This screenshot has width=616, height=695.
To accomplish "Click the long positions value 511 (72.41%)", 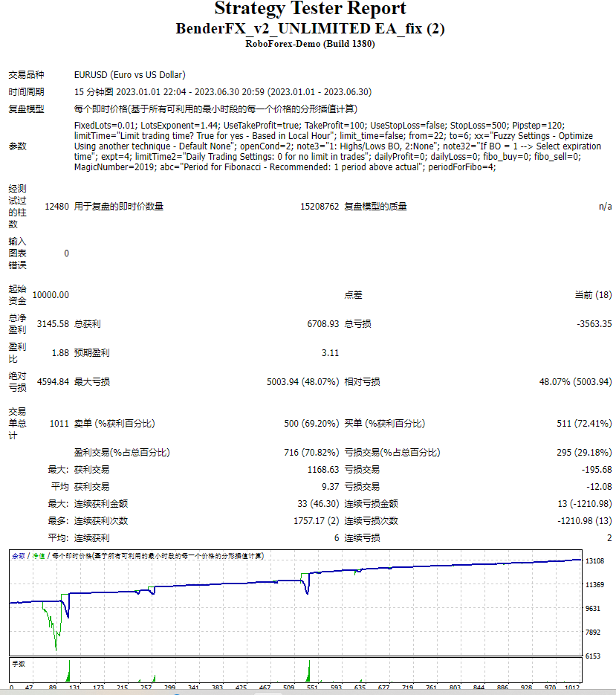I will (x=584, y=424).
